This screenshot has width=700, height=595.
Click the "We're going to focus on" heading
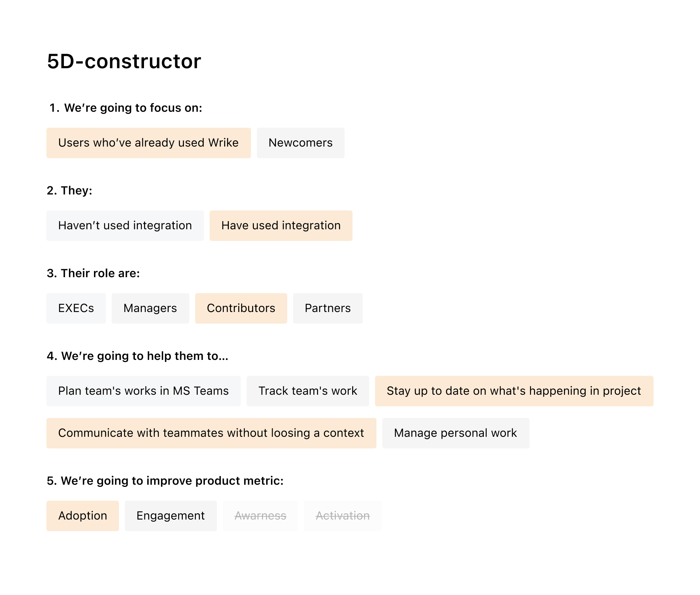pyautogui.click(x=126, y=108)
